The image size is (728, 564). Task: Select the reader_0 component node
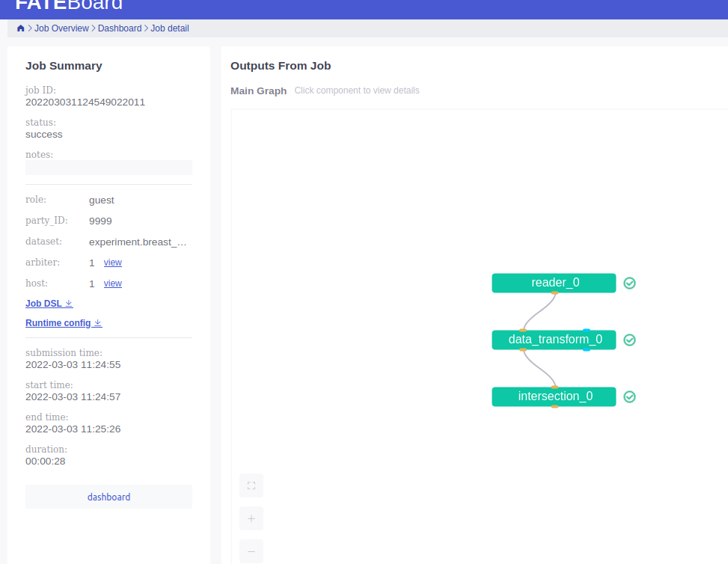click(x=554, y=283)
